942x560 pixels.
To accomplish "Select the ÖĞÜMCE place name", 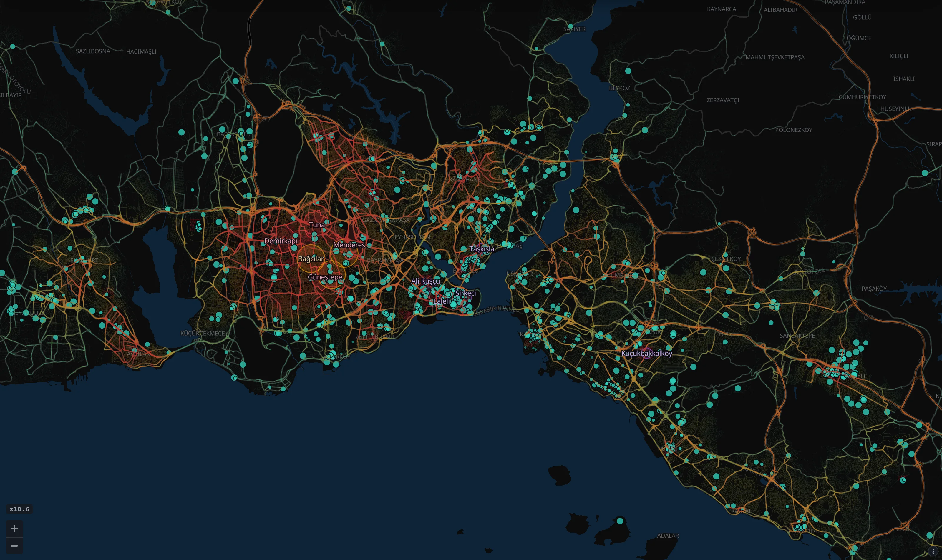I will pyautogui.click(x=859, y=38).
